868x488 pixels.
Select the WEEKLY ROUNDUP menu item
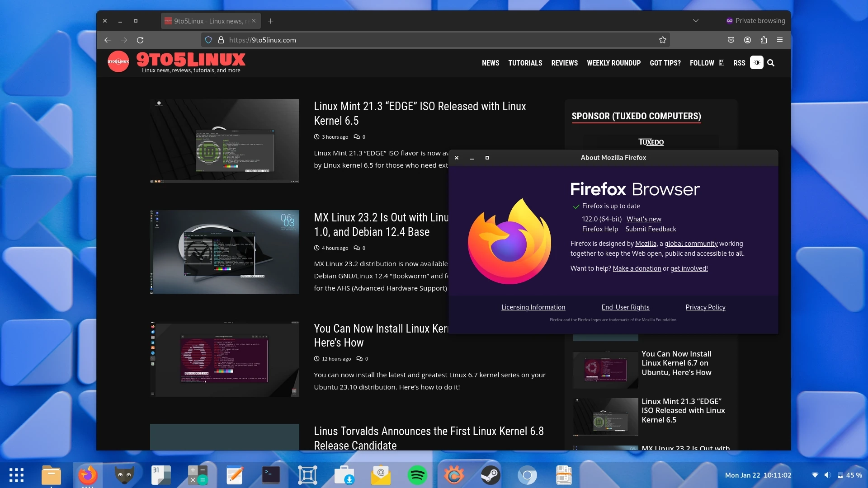coord(614,62)
